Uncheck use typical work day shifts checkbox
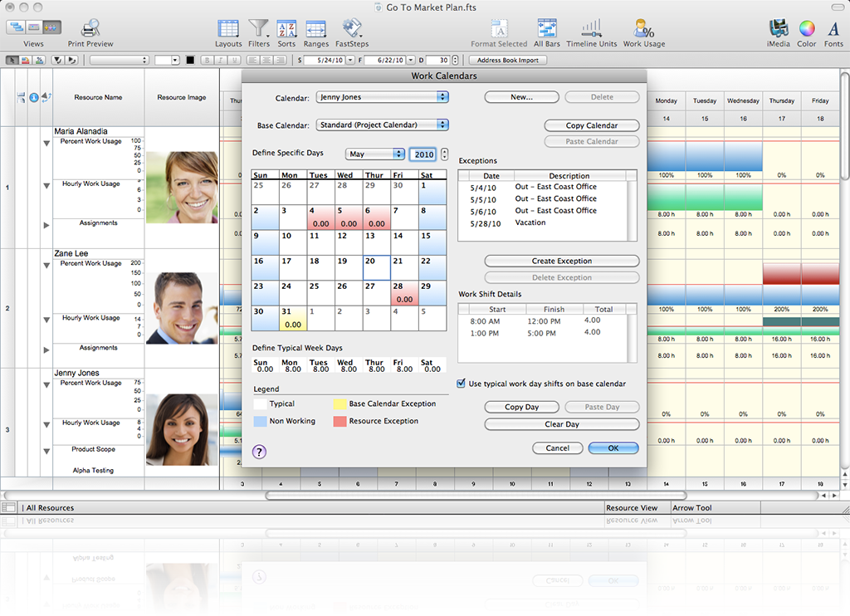This screenshot has height=616, width=850. coord(462,384)
